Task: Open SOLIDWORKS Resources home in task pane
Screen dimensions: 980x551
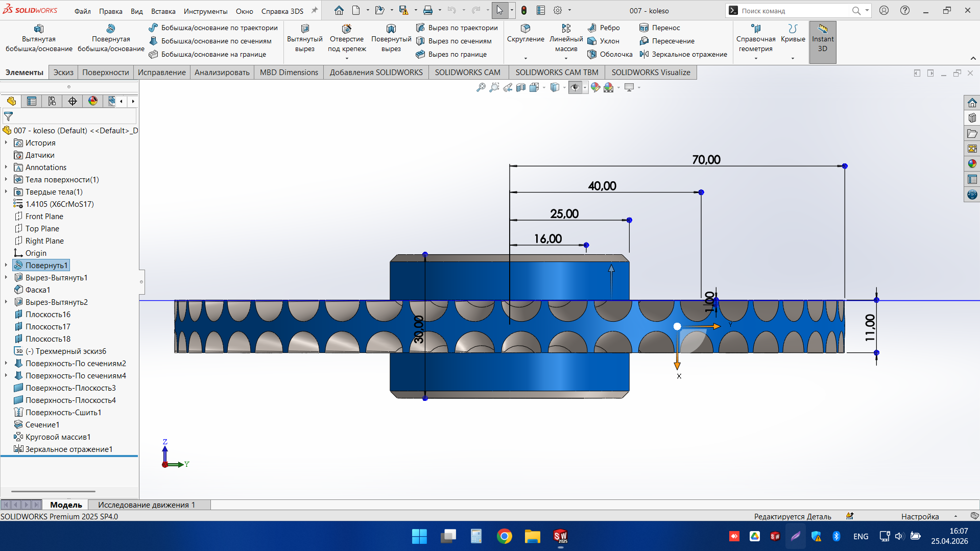Action: pyautogui.click(x=972, y=103)
